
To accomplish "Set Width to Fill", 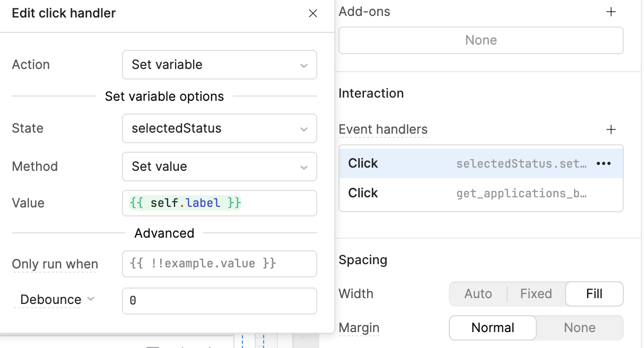I will pos(594,294).
